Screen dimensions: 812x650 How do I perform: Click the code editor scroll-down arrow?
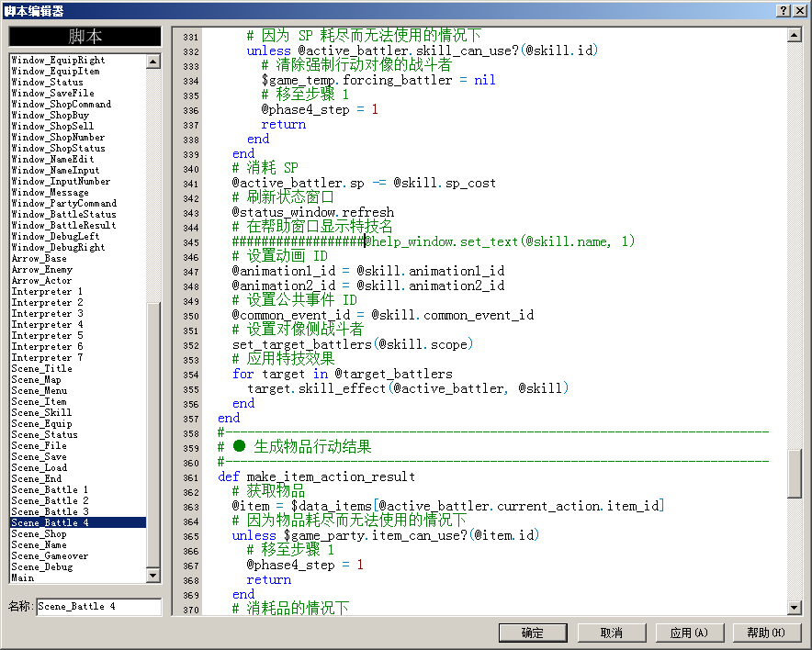click(794, 608)
